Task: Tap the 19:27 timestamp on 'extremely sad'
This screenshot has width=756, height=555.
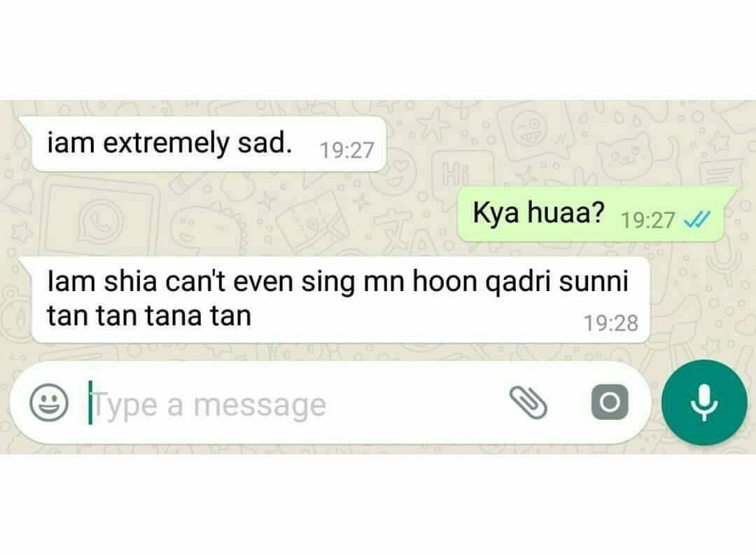Action: pyautogui.click(x=346, y=150)
